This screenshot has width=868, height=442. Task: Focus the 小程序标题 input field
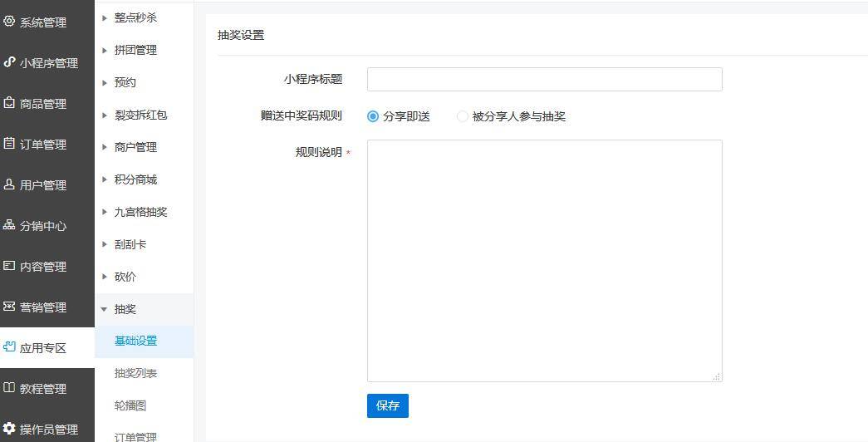[545, 79]
